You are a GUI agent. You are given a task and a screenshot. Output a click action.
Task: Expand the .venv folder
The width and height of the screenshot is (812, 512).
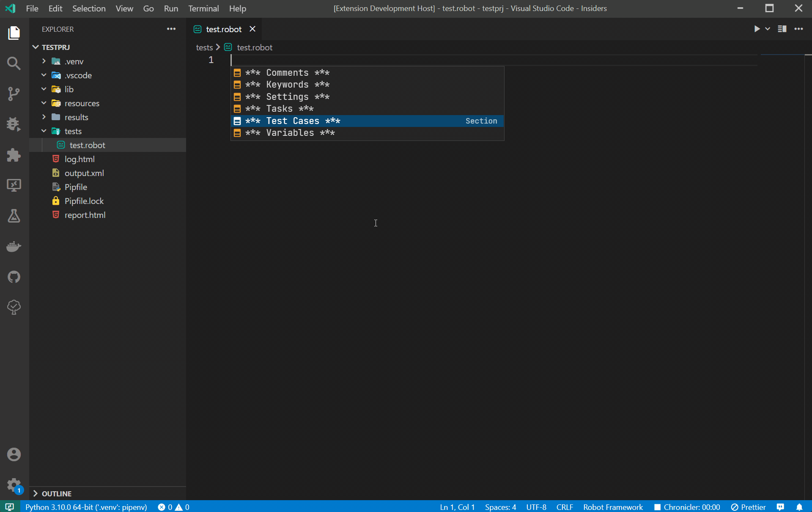coord(44,61)
